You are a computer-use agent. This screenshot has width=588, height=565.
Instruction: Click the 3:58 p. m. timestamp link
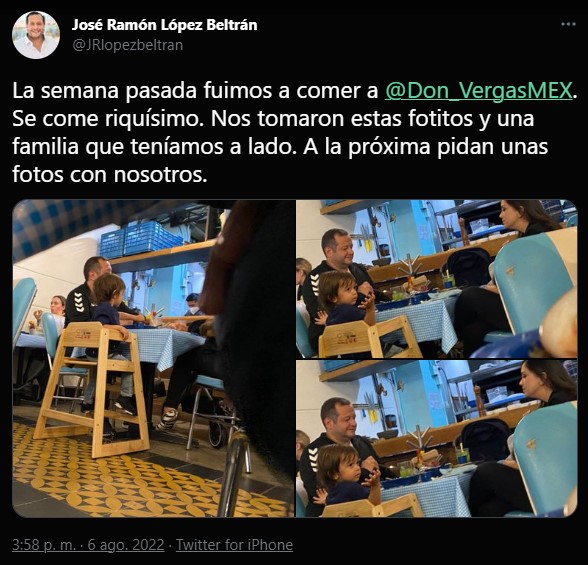click(x=44, y=544)
